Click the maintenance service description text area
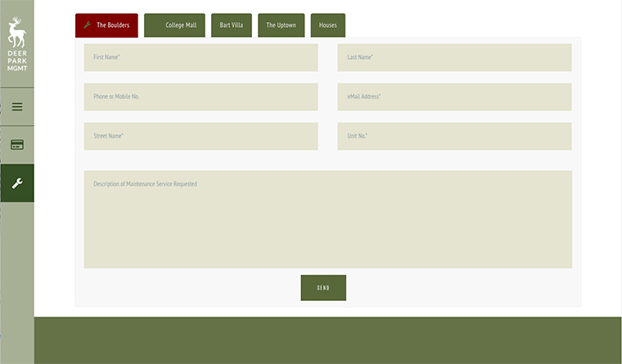 coord(327,219)
